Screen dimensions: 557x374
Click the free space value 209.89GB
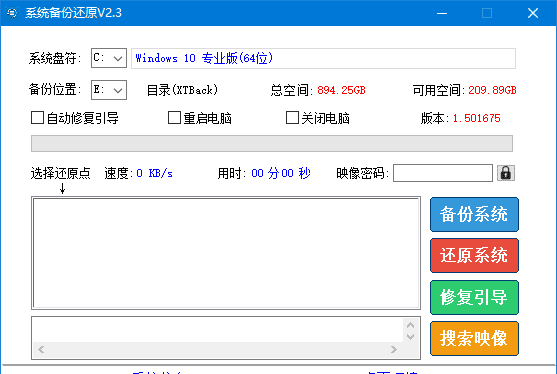pyautogui.click(x=492, y=90)
